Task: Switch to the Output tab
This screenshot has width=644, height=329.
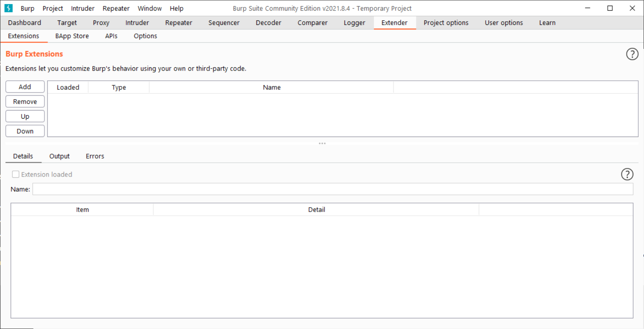Action: [x=59, y=156]
